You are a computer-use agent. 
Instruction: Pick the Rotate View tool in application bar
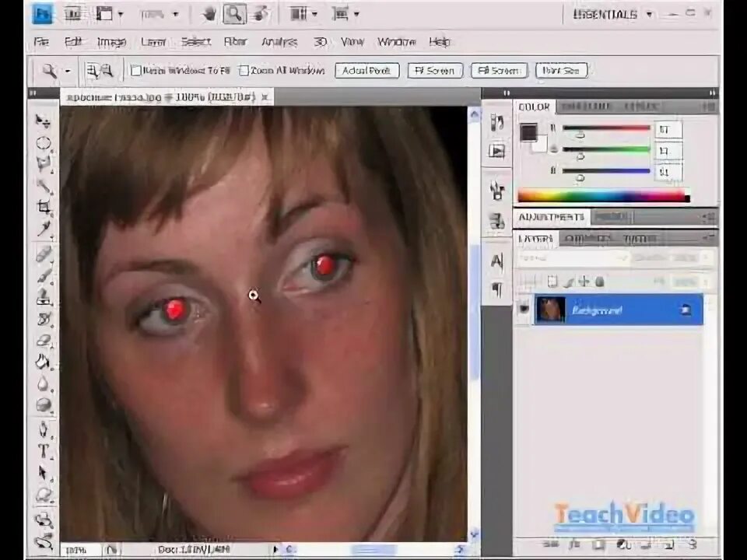[x=259, y=14]
